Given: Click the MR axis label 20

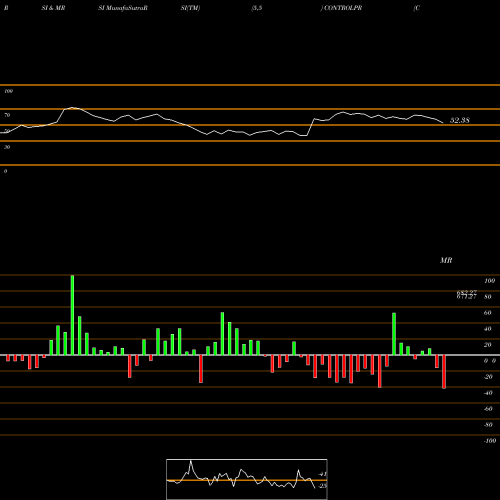Looking at the screenshot, I should coord(487,345).
